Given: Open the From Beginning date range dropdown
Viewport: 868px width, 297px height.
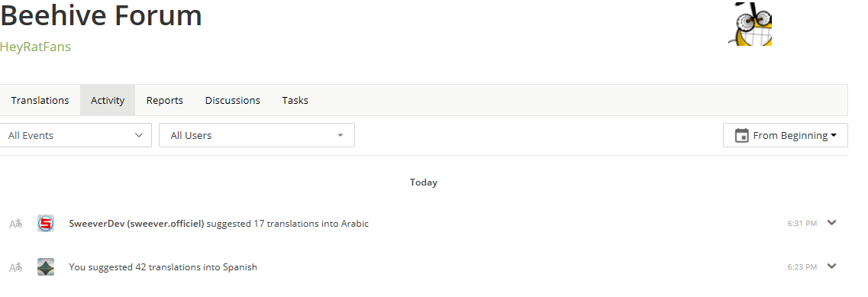Looking at the screenshot, I should tap(786, 135).
